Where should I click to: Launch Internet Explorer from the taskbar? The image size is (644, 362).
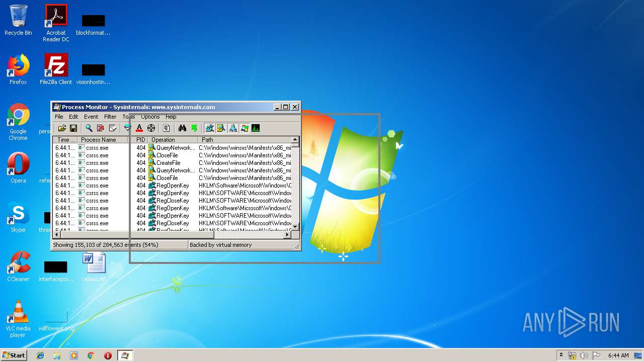point(40,355)
